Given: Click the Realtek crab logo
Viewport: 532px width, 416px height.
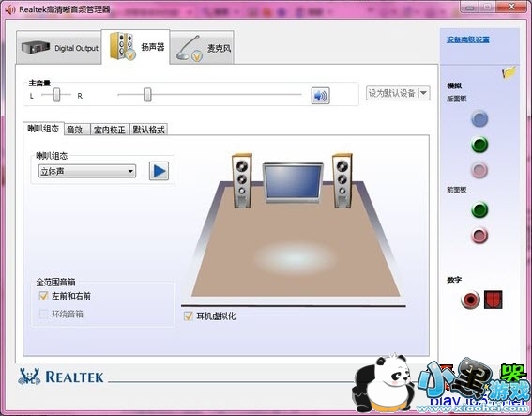Looking at the screenshot, I should pyautogui.click(x=29, y=377).
